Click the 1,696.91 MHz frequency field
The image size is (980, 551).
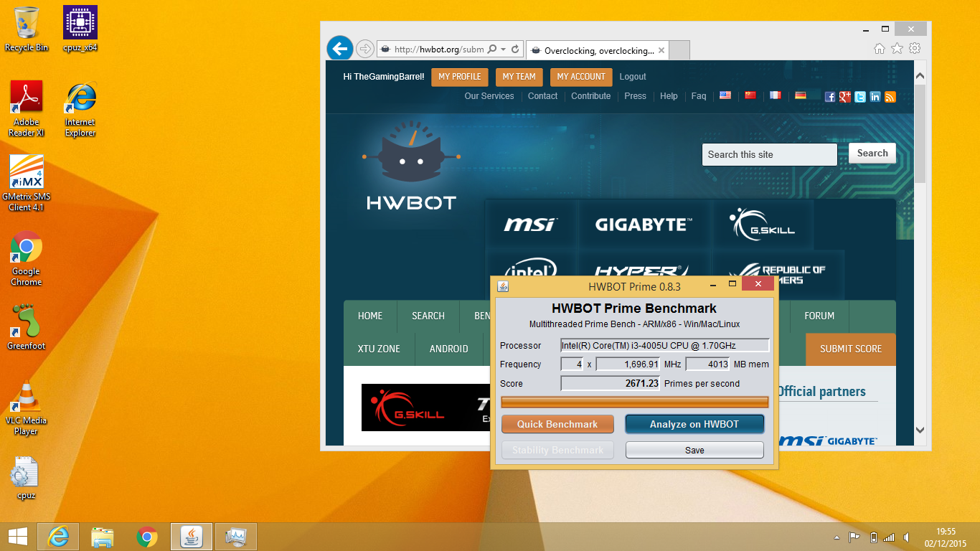[x=628, y=364]
